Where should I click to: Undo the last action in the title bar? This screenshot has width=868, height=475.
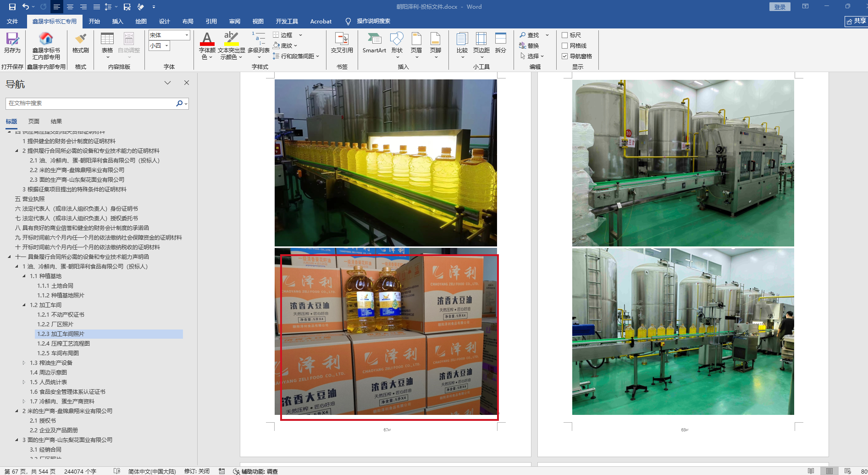(26, 7)
